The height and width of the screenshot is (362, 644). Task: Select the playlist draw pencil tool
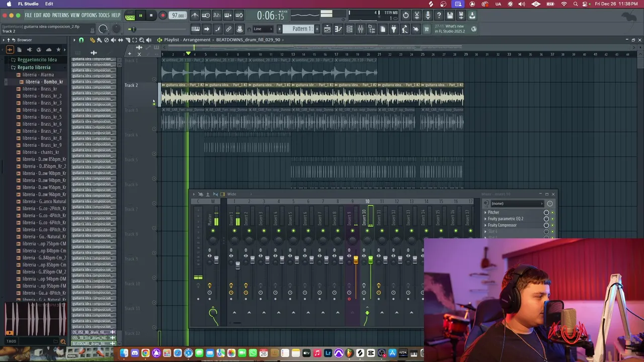(92, 40)
